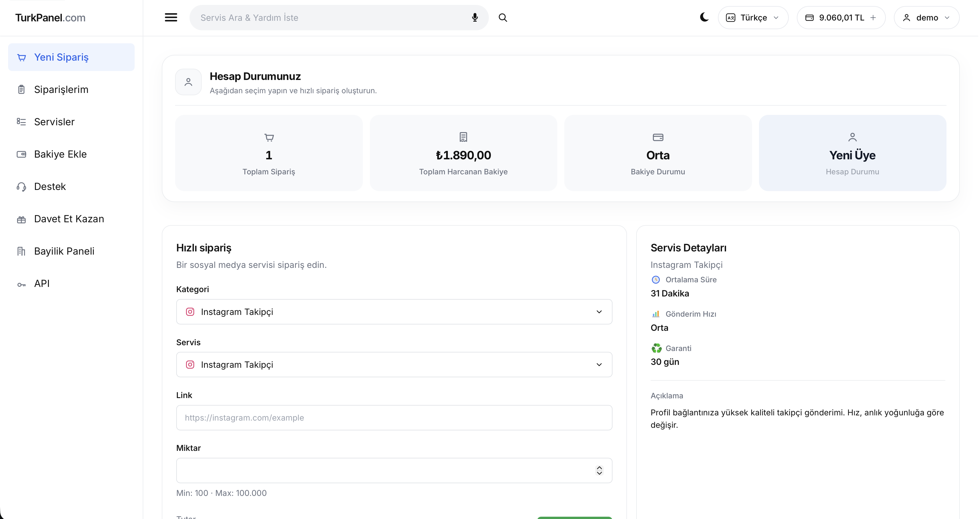Click the API key icon

point(21,284)
